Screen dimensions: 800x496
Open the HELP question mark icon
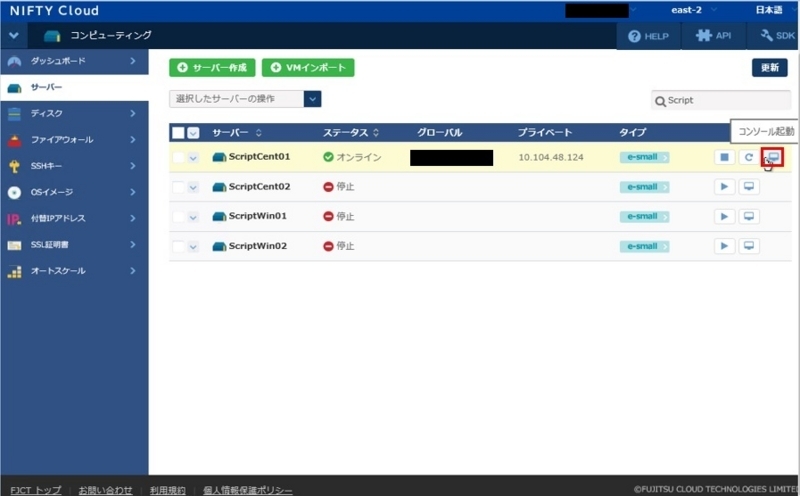pyautogui.click(x=634, y=36)
